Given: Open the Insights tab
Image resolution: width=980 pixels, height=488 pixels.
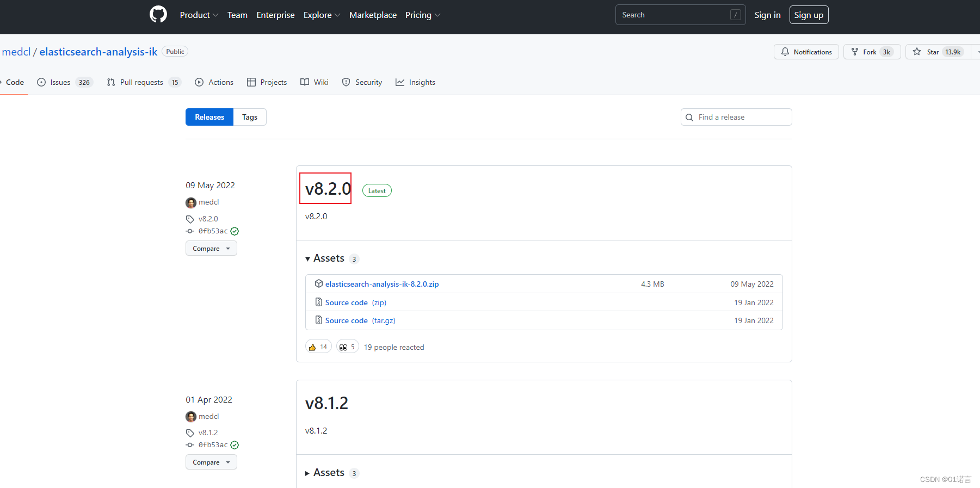Looking at the screenshot, I should [415, 82].
